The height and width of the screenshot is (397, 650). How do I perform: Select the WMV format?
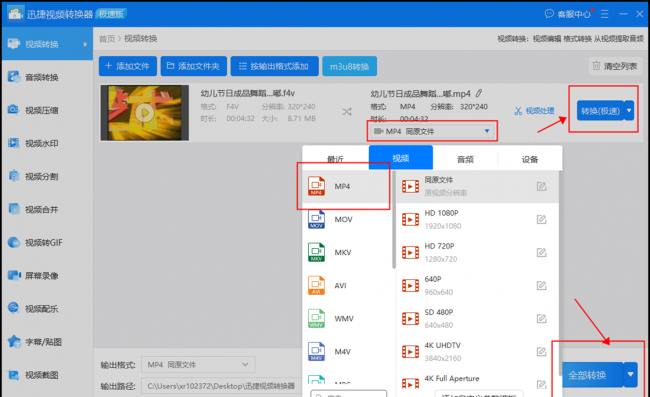click(x=347, y=319)
